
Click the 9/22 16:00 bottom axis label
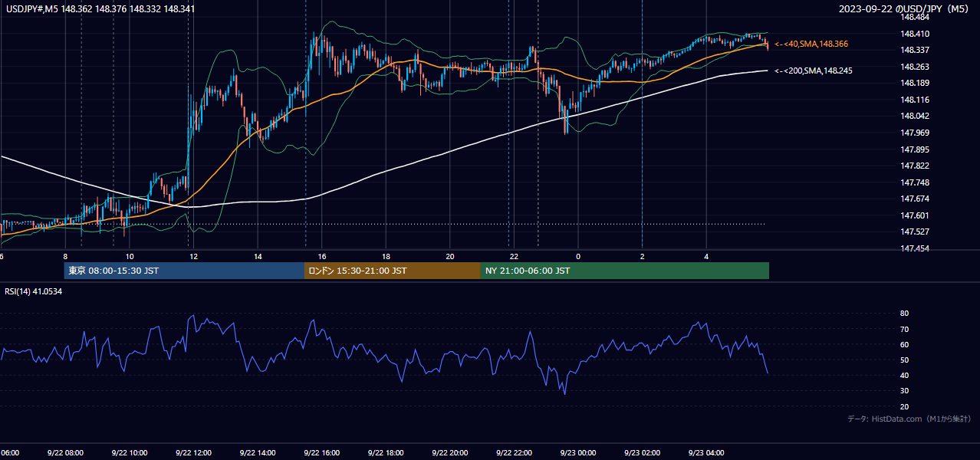pos(322,452)
